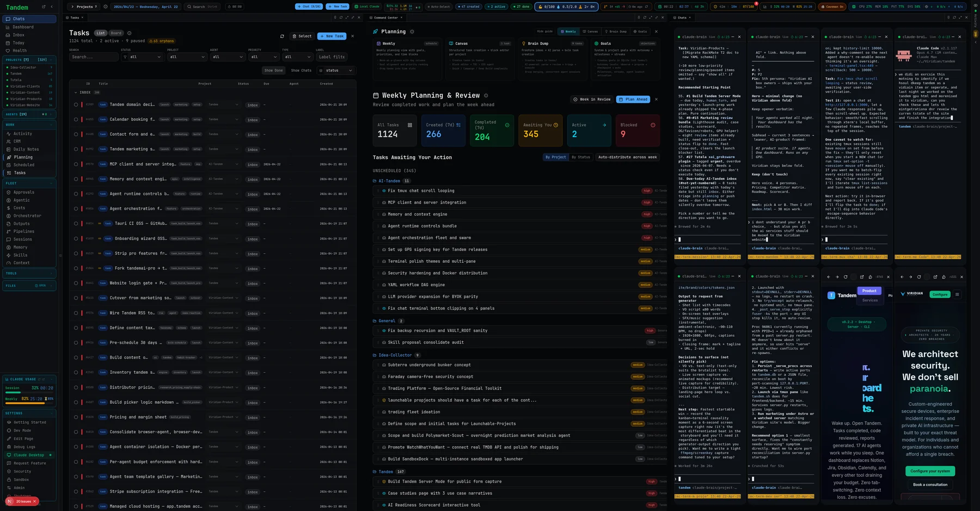This screenshot has width=980, height=511.
Task: Open the Dashboard sidebar item
Action: pyautogui.click(x=29, y=27)
